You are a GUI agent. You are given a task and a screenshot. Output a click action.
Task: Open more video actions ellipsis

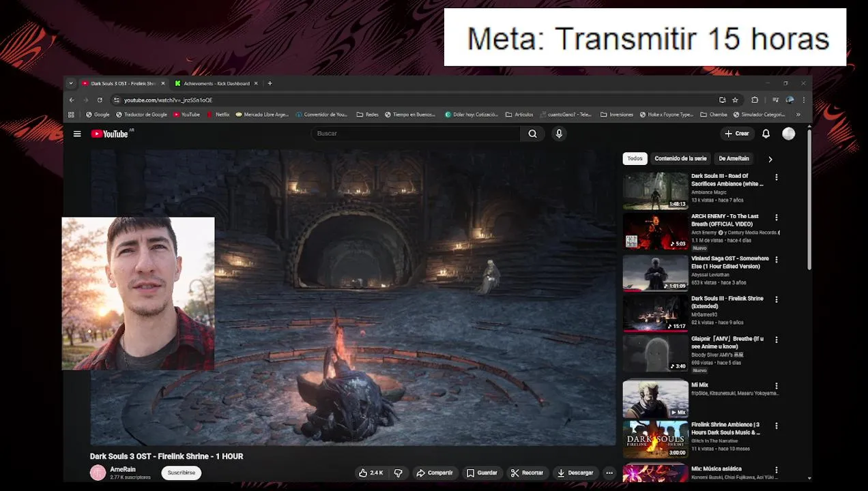[x=609, y=473]
